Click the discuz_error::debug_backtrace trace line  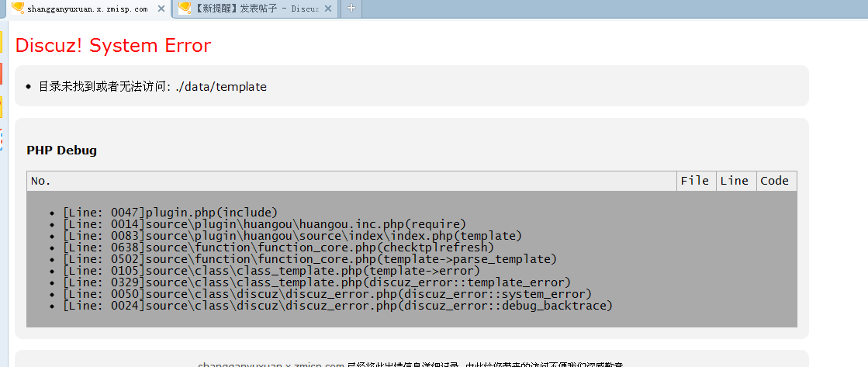point(337,306)
